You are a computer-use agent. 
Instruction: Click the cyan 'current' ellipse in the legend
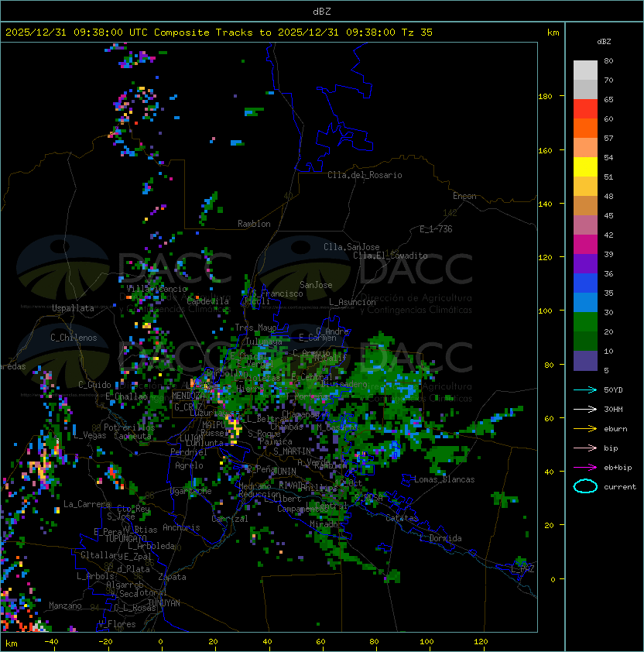[x=585, y=486]
